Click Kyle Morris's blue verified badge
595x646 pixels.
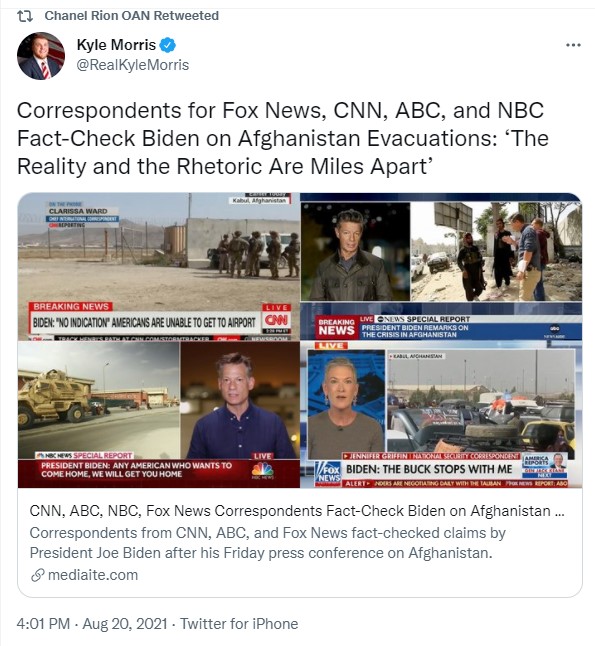[167, 45]
